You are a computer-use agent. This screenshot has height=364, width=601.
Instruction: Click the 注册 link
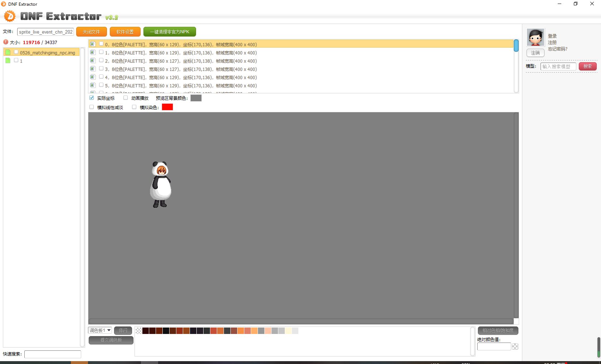(x=552, y=43)
